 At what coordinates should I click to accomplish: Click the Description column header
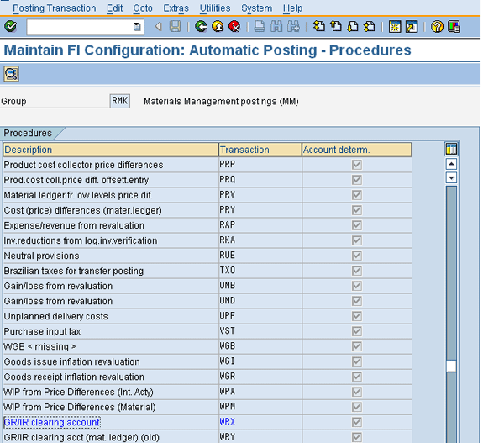[109, 150]
